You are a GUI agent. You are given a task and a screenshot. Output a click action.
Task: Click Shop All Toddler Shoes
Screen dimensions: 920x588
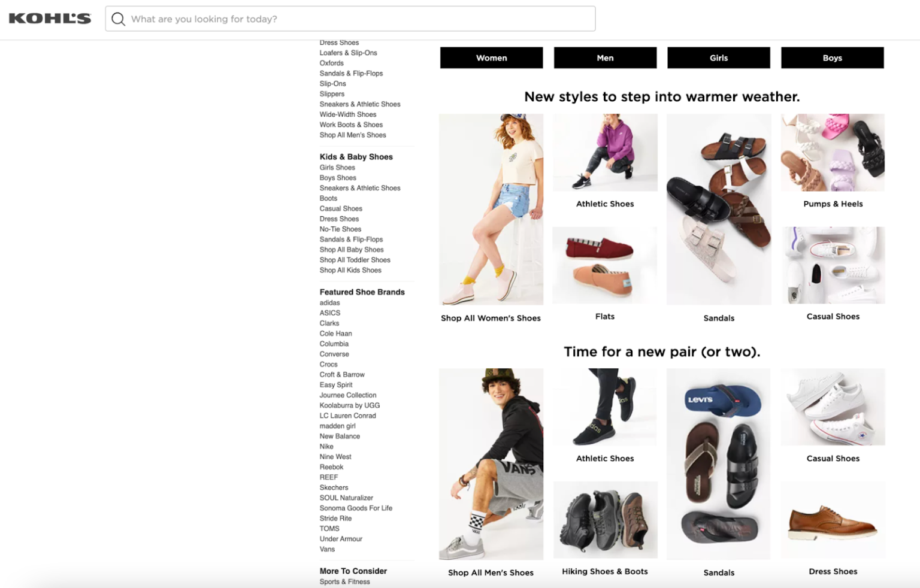355,260
